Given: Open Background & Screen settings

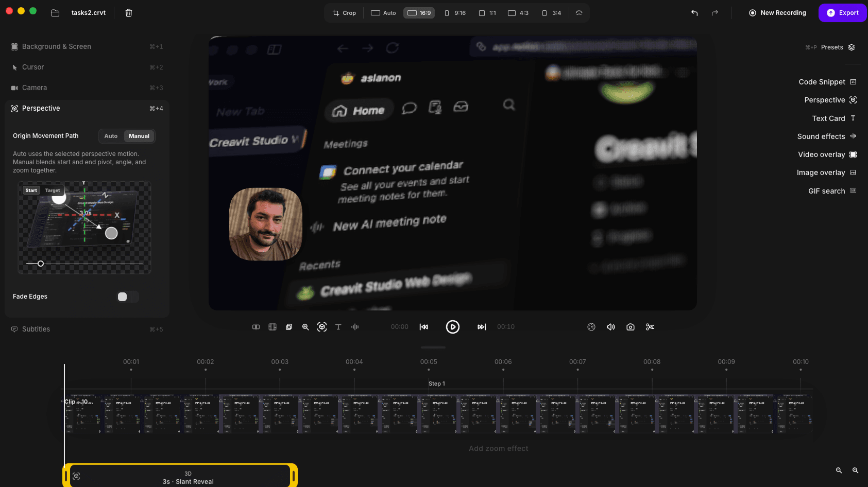Looking at the screenshot, I should pyautogui.click(x=87, y=46).
